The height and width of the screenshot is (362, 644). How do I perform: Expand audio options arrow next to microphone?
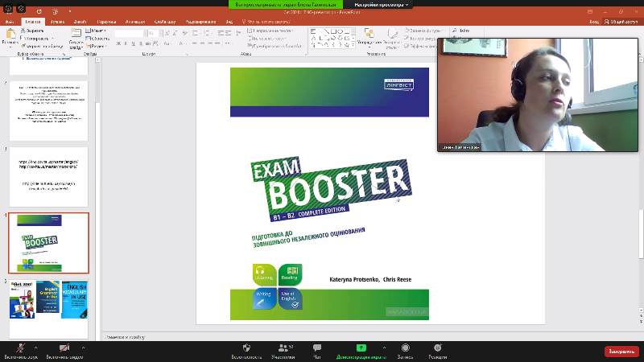(35, 348)
